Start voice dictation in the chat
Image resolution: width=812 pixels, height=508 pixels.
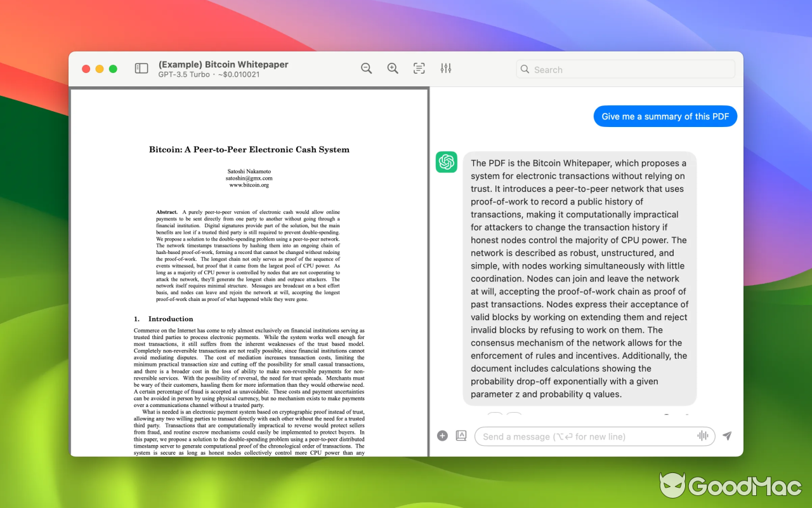pyautogui.click(x=705, y=436)
